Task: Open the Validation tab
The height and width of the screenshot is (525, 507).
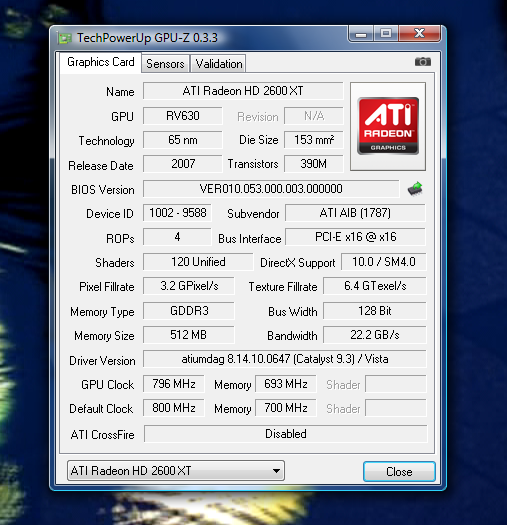Action: tap(219, 64)
